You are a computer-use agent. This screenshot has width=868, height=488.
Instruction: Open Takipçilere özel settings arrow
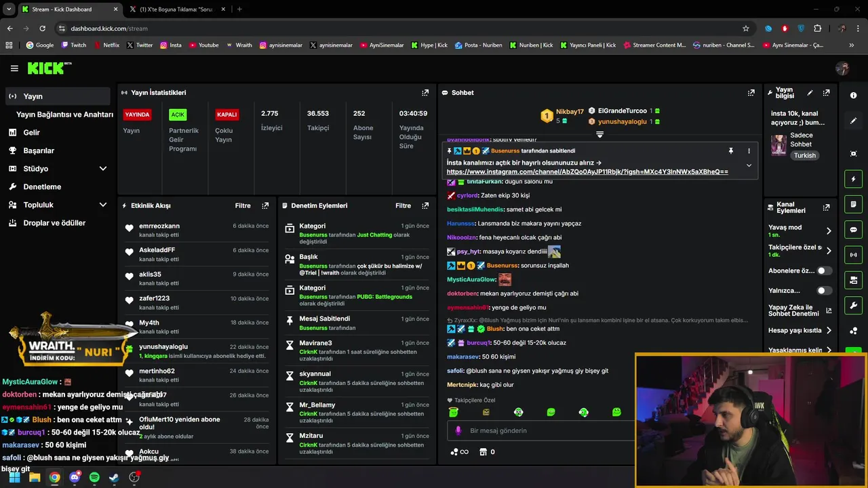point(828,251)
